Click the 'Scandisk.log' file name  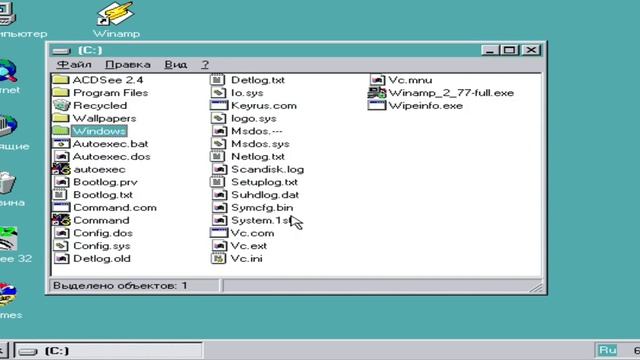point(267,169)
